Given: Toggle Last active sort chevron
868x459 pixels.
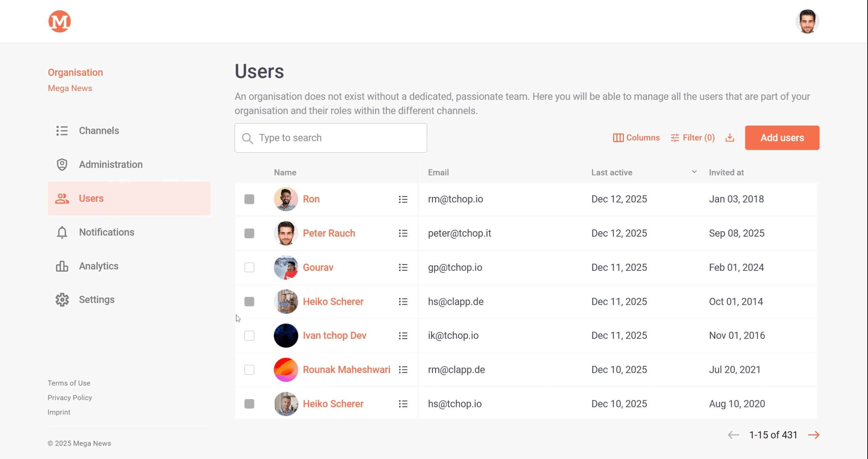Looking at the screenshot, I should [694, 172].
